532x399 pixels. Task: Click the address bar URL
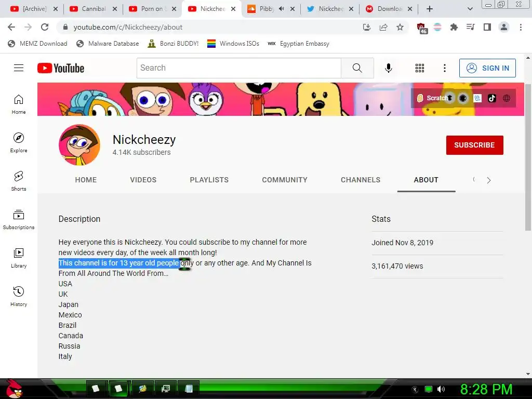tap(128, 27)
